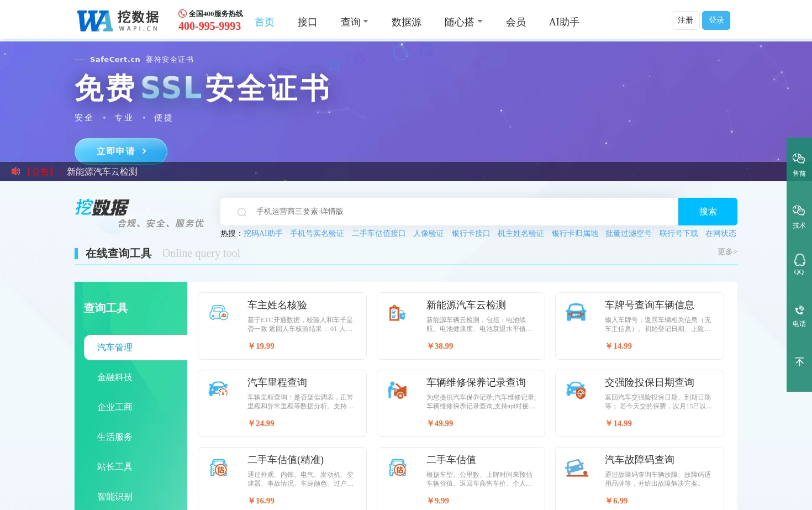Screen dimensions: 812x510
Task: Open hot search 批量过滤空号
Action: tap(629, 234)
